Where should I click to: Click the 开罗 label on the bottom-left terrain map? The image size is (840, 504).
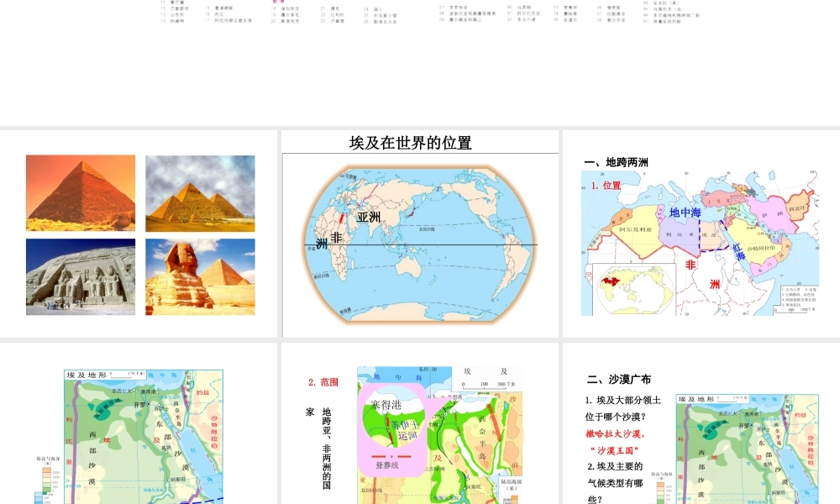pos(139,405)
